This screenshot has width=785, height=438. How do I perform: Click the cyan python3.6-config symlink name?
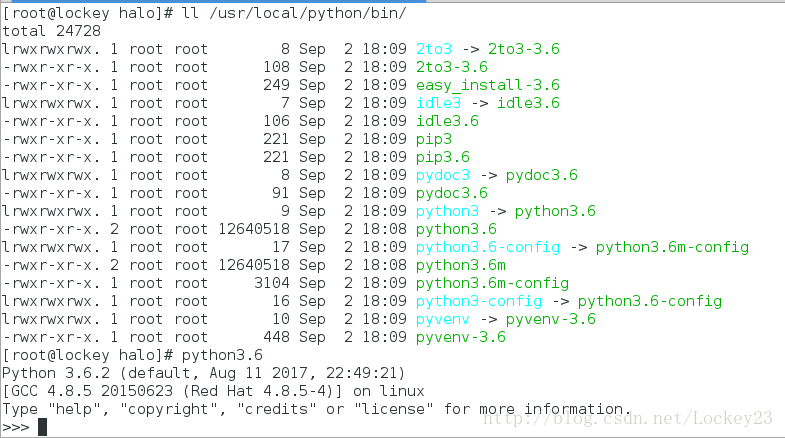click(488, 247)
